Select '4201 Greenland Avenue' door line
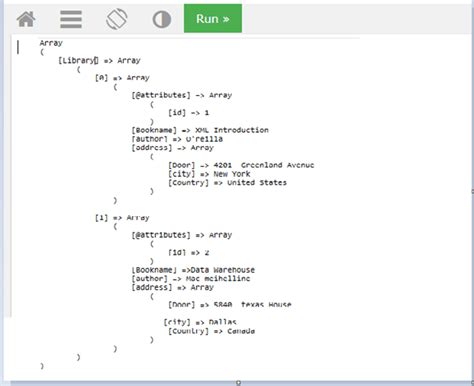474x386 pixels. click(241, 165)
